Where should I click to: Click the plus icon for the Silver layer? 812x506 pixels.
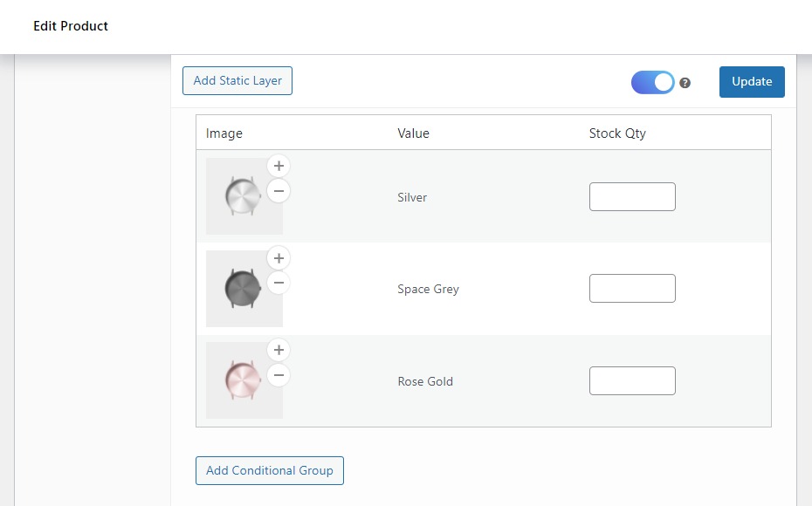pos(279,166)
